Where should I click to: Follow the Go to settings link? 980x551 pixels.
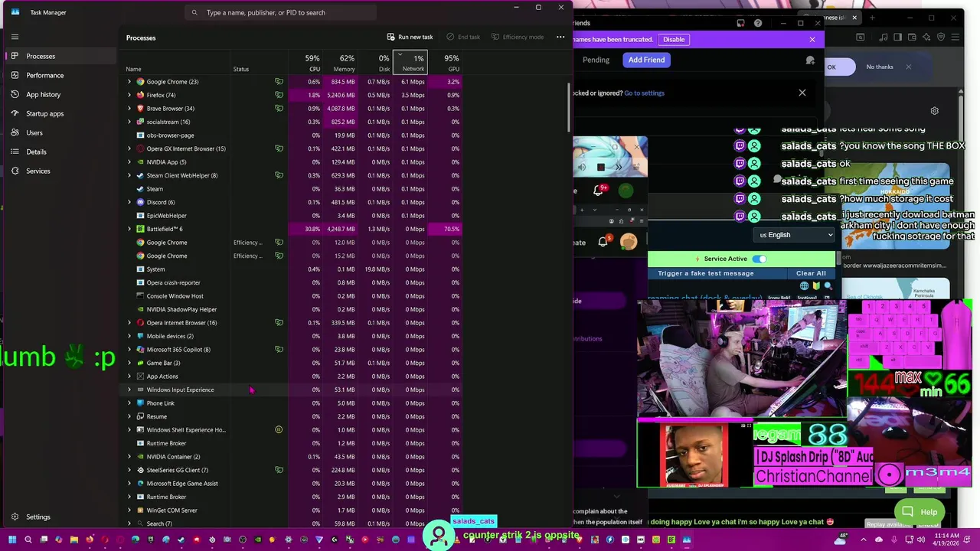tap(644, 93)
